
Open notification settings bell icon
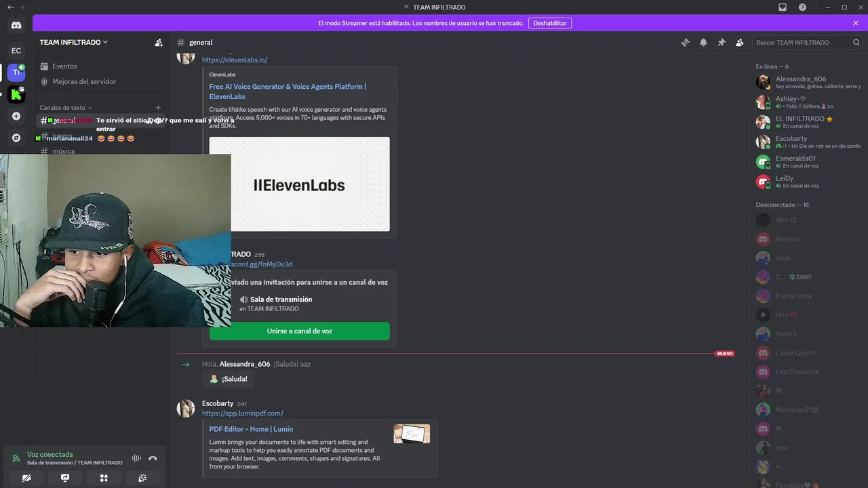(703, 42)
